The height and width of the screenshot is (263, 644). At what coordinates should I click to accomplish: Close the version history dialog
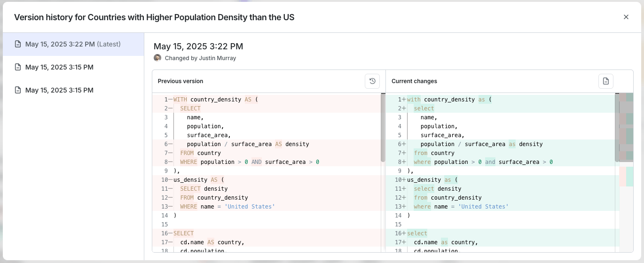tap(626, 17)
